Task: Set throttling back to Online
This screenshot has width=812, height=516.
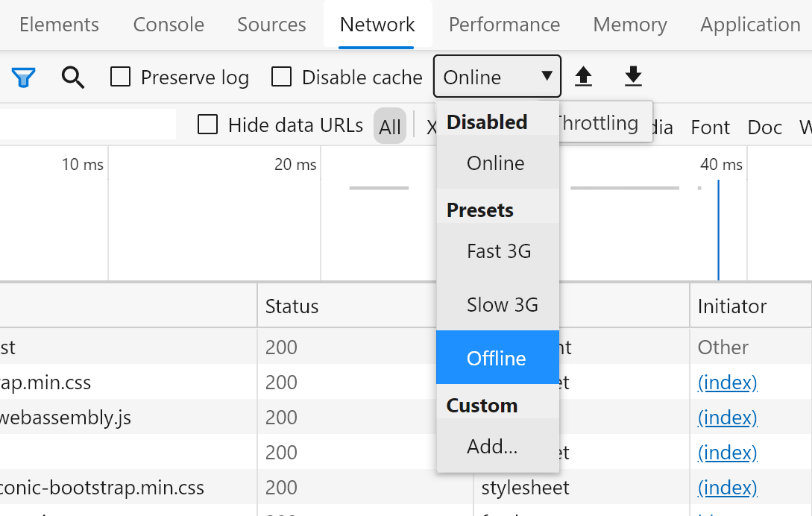Action: 497,163
